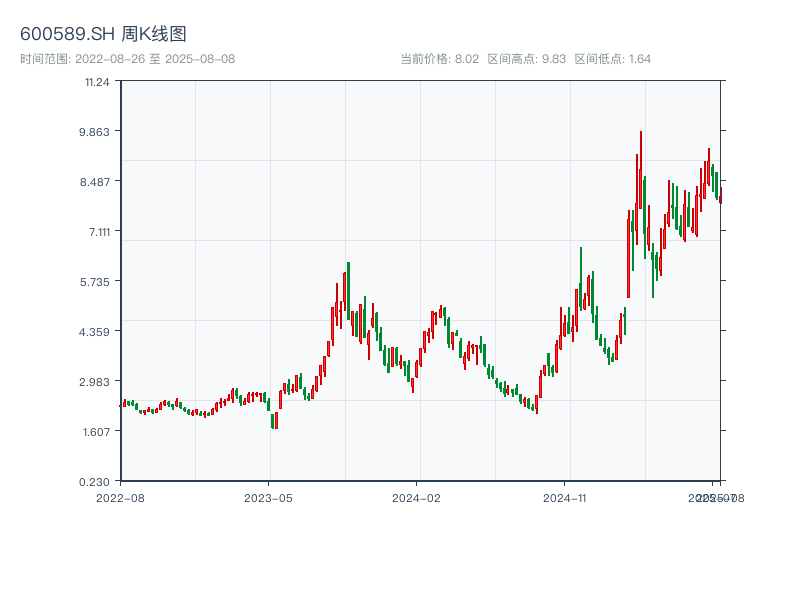The height and width of the screenshot is (600, 800).
Task: Click y-axis label 4.359
Action: (x=94, y=332)
